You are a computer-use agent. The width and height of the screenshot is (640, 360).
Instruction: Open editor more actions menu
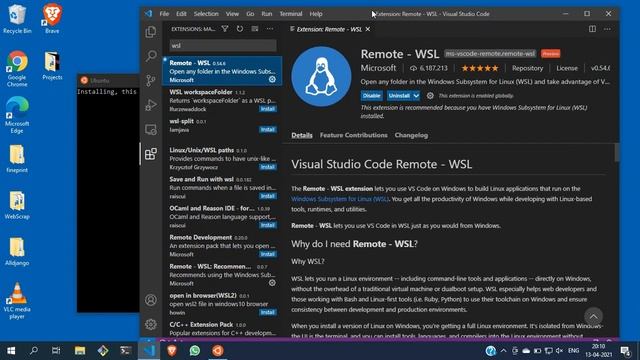(x=607, y=29)
